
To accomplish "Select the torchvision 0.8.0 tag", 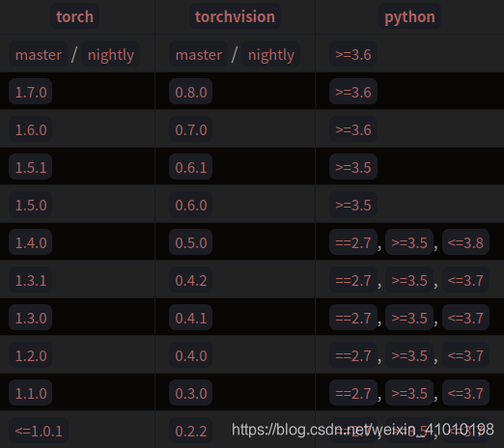I will (x=190, y=92).
